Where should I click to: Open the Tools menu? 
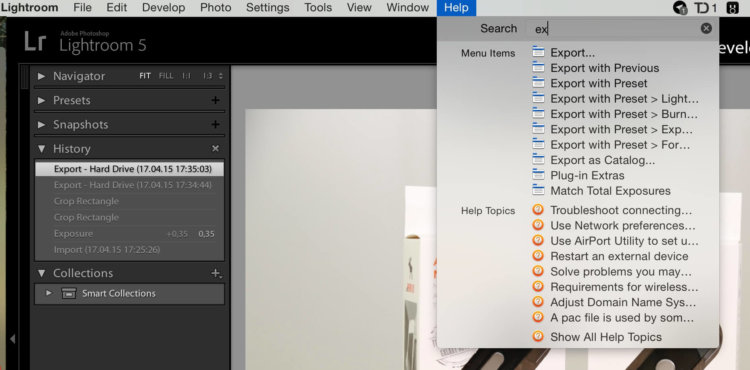pos(318,8)
